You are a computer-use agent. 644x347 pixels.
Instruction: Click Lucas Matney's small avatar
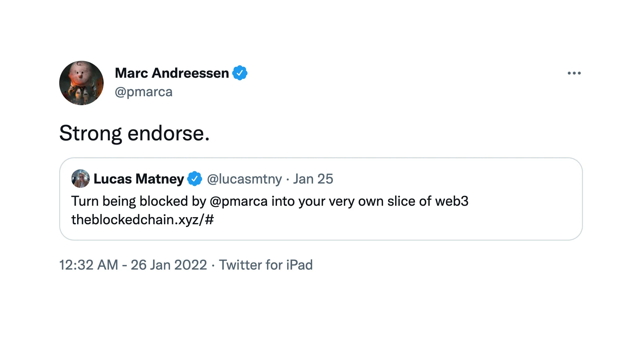80,179
